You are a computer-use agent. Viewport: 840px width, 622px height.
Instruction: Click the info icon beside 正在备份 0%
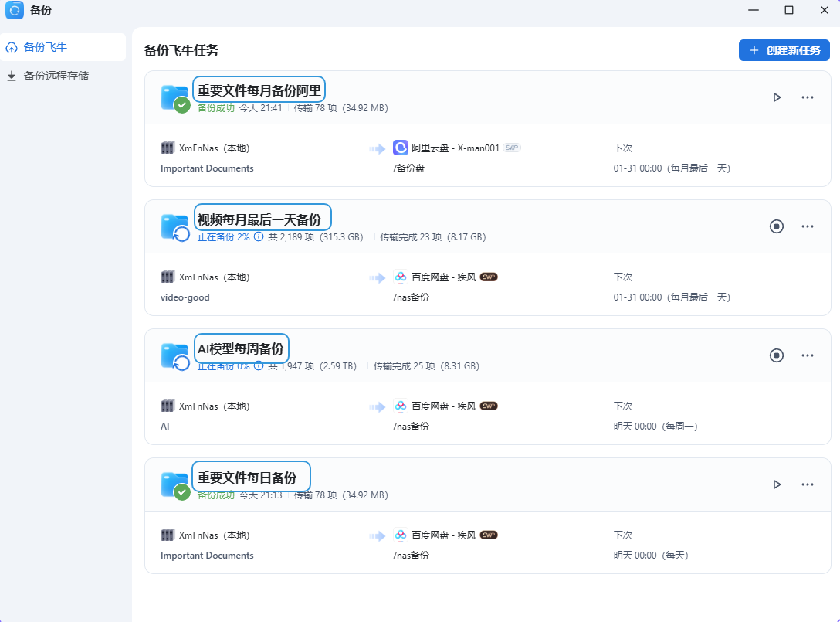pyautogui.click(x=259, y=365)
